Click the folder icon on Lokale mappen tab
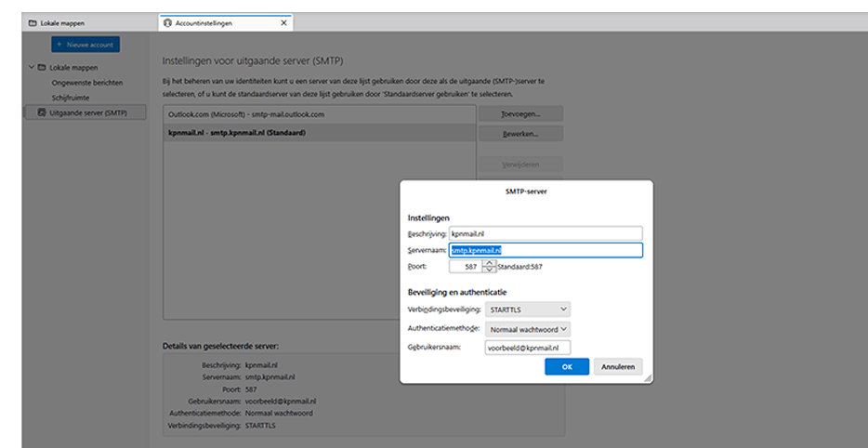The image size is (868, 448). pos(33,23)
